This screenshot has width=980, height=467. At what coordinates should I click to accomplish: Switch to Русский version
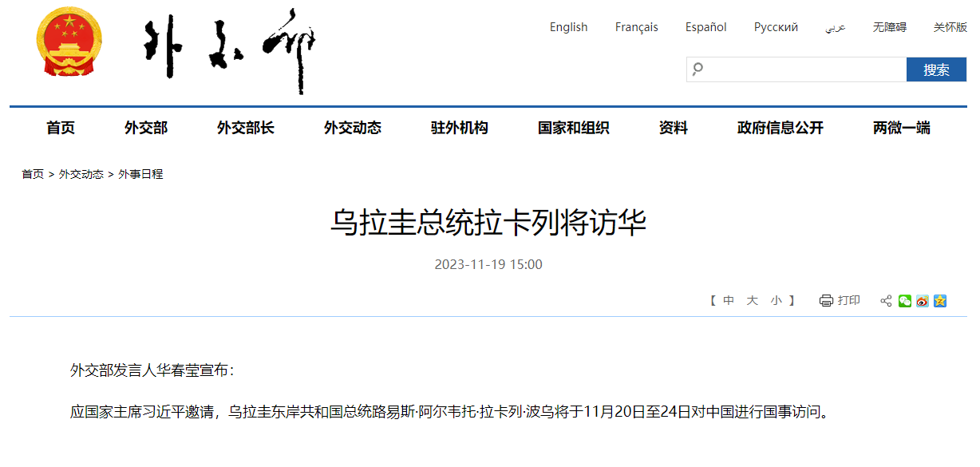pos(776,27)
